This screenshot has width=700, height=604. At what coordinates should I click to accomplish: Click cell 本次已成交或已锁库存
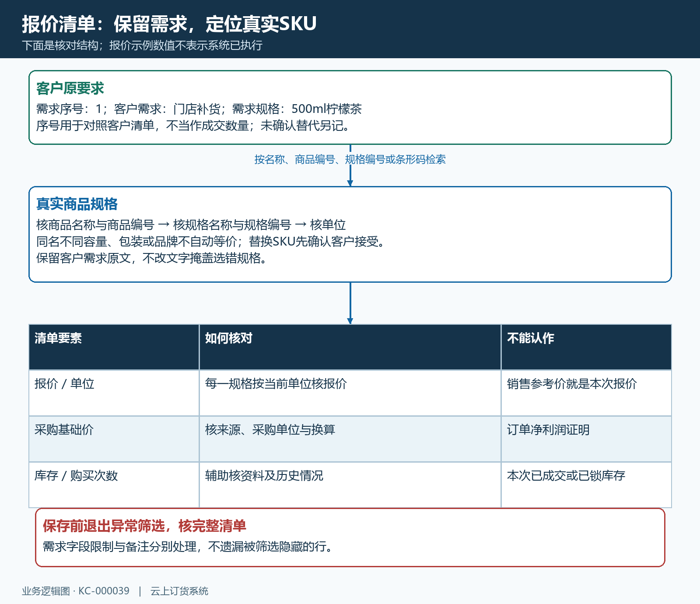point(586,485)
